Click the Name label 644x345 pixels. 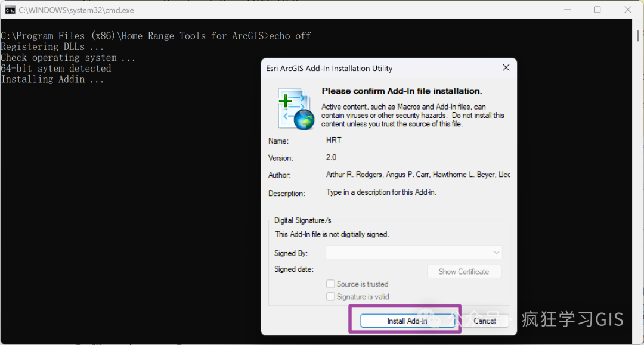[x=278, y=141]
